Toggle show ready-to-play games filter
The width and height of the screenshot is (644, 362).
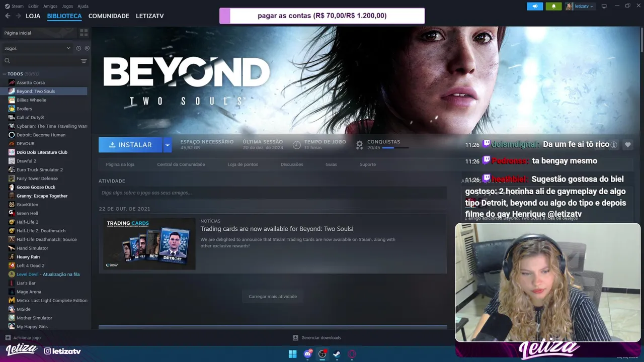click(87, 48)
